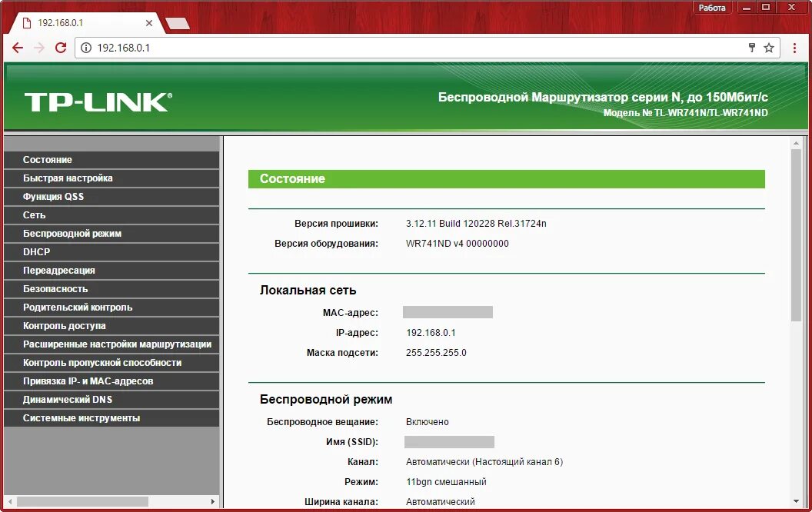
Task: Open a new browser tab
Action: (178, 23)
